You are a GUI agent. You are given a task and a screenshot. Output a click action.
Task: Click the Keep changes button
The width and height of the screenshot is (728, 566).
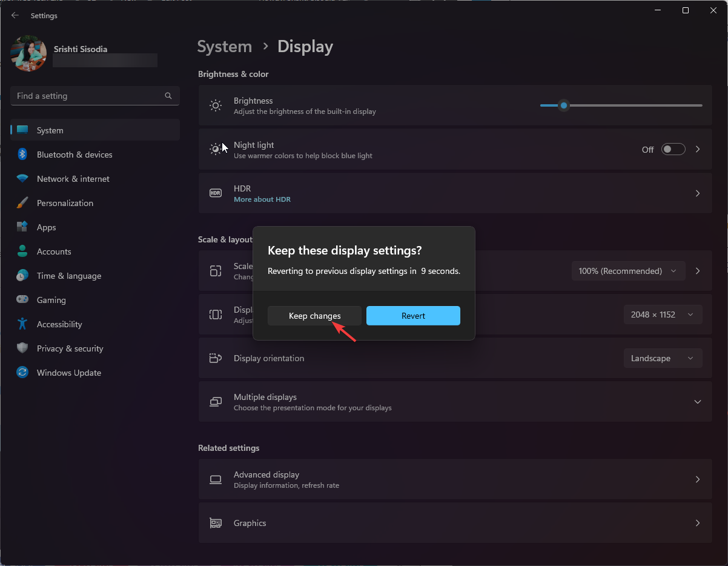[314, 315]
